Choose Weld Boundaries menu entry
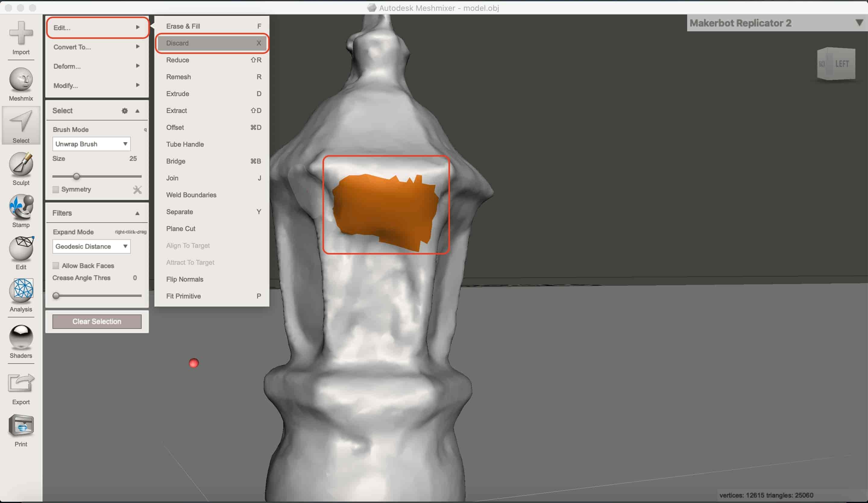The height and width of the screenshot is (503, 868). (x=212, y=195)
